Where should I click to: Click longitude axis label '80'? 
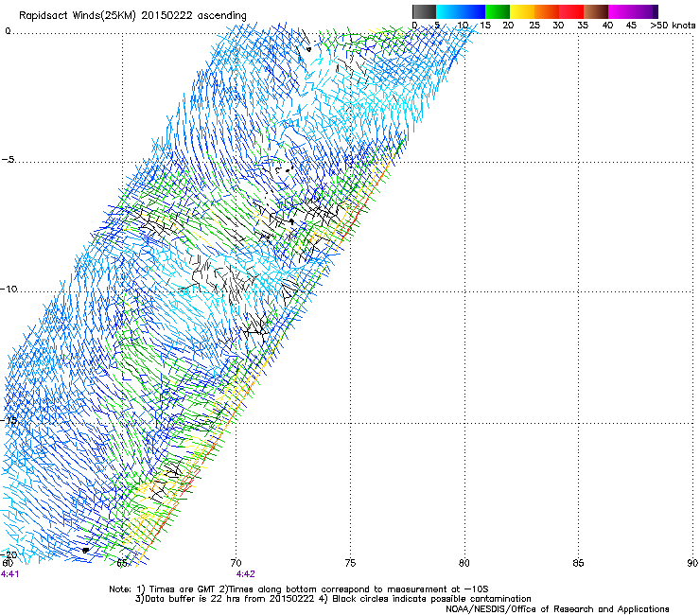pos(464,563)
